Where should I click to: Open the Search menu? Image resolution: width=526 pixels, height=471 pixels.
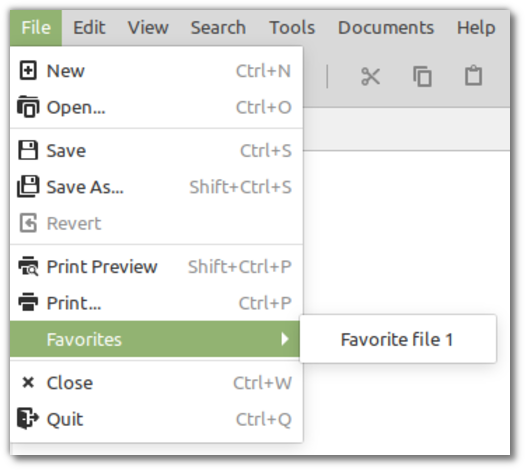coord(218,28)
